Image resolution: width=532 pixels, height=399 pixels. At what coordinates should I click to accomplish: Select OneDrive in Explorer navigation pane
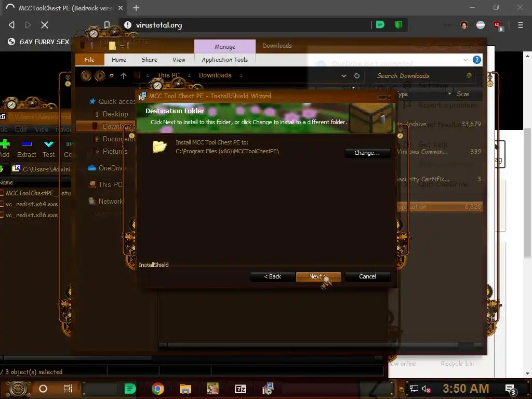[x=107, y=168]
